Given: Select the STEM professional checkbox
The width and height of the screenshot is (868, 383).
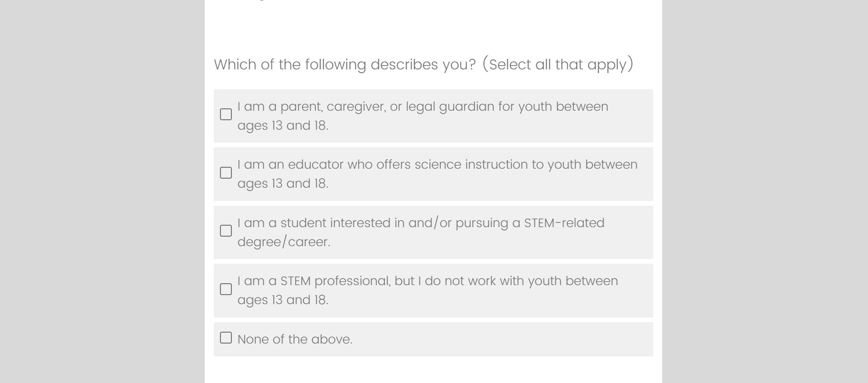Looking at the screenshot, I should [x=226, y=289].
